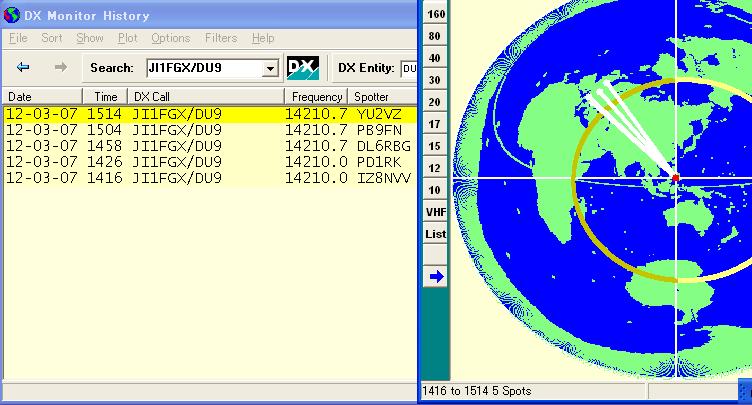This screenshot has width=752, height=405.
Task: Click the time 1504 in the table
Action: click(104, 130)
